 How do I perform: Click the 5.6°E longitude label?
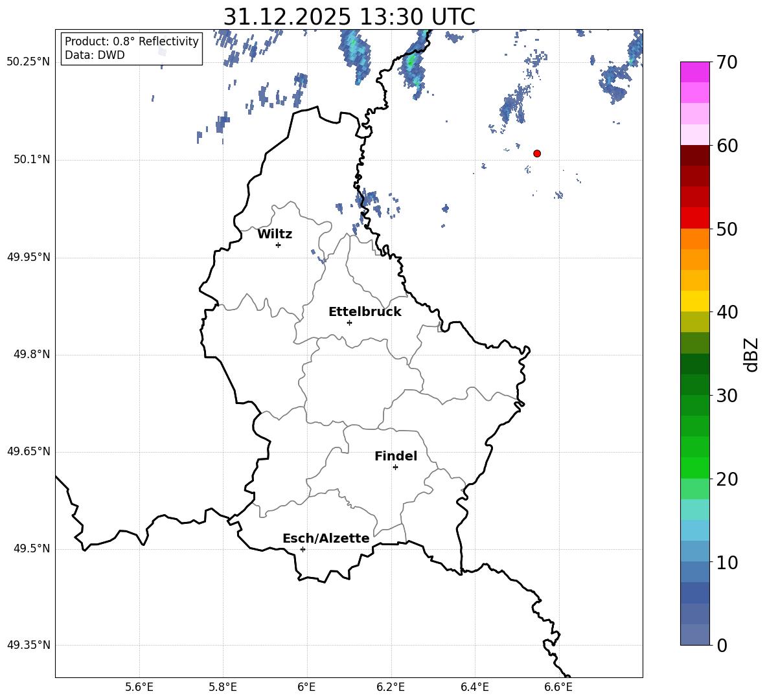[x=139, y=687]
